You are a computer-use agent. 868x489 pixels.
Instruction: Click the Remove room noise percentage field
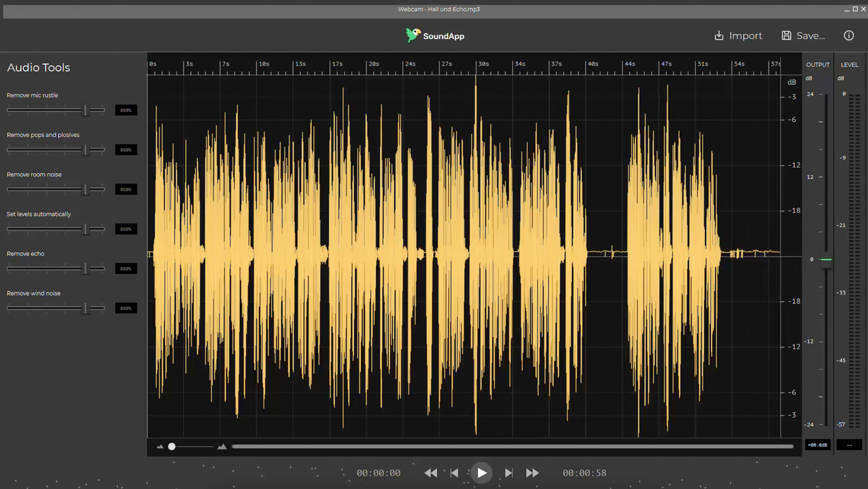(126, 189)
